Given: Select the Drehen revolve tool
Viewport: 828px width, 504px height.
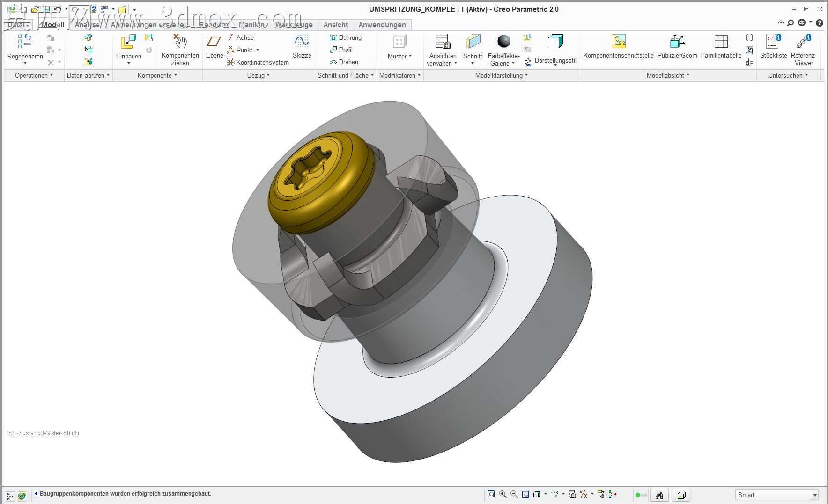Looking at the screenshot, I should point(344,62).
